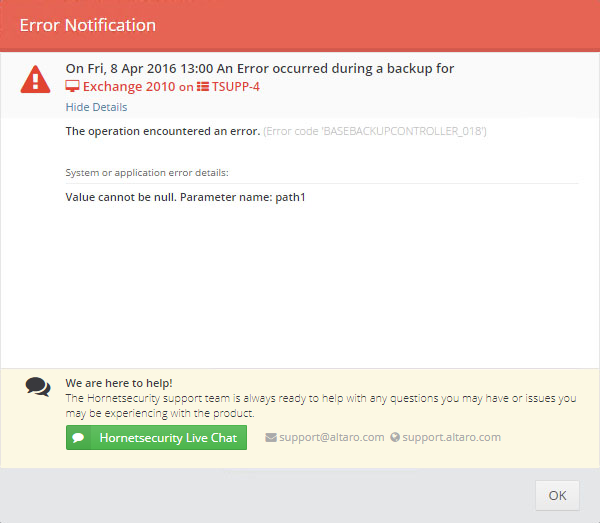Viewport: 600px width, 523px height.
Task: Dismiss the dialog with OK
Action: tap(557, 495)
